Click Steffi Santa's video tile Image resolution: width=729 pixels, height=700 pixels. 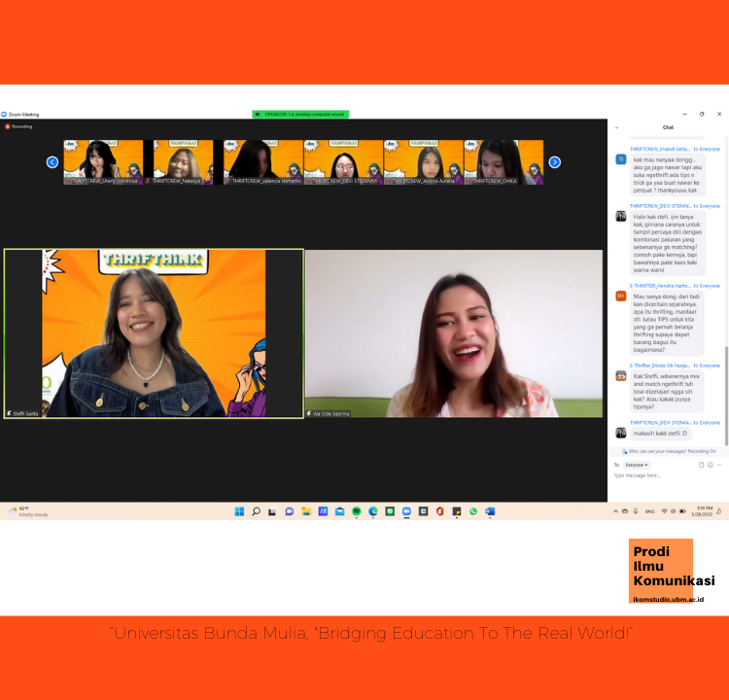(154, 333)
